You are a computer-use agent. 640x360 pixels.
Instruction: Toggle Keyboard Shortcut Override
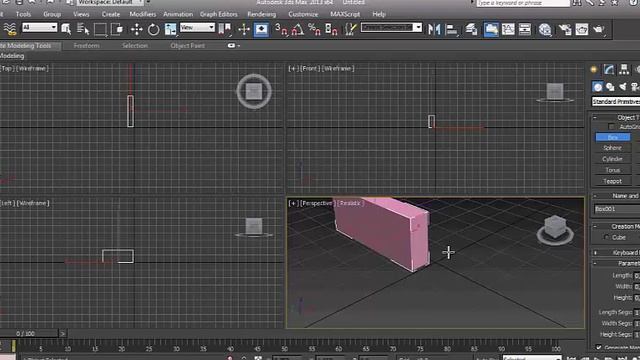[261, 29]
